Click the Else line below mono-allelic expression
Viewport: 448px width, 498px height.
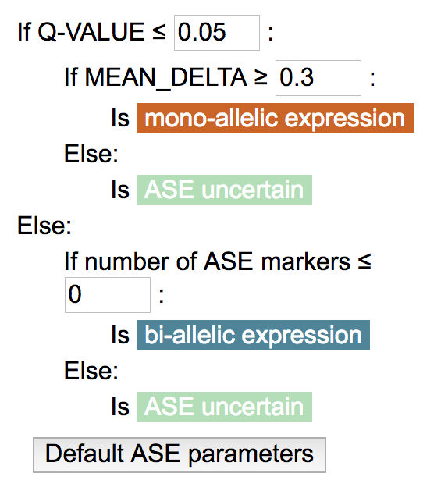tap(91, 154)
